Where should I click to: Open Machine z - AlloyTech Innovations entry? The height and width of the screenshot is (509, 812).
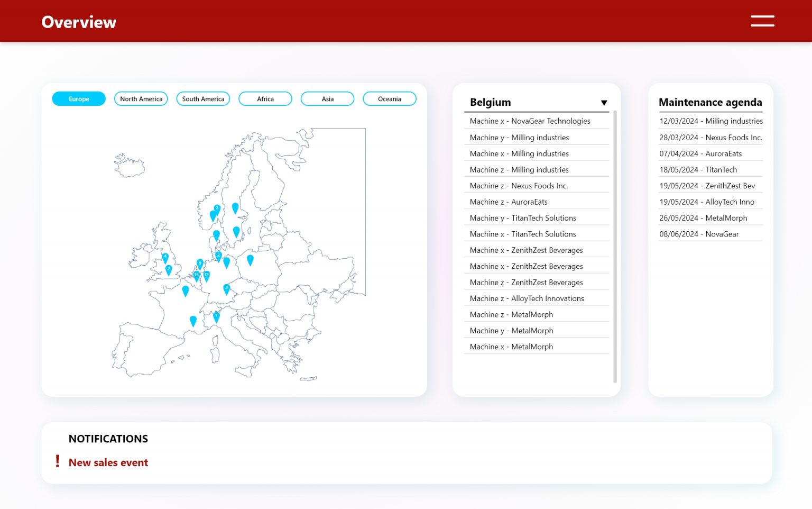pos(527,298)
